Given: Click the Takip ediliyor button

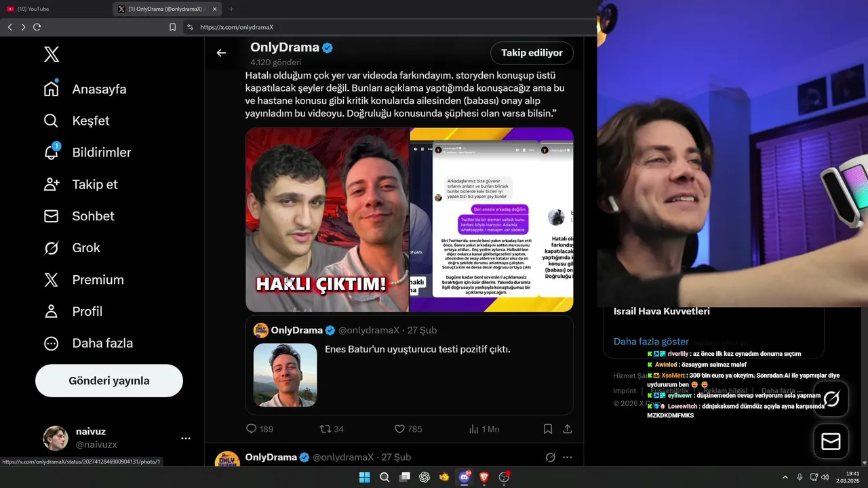Looking at the screenshot, I should point(532,53).
